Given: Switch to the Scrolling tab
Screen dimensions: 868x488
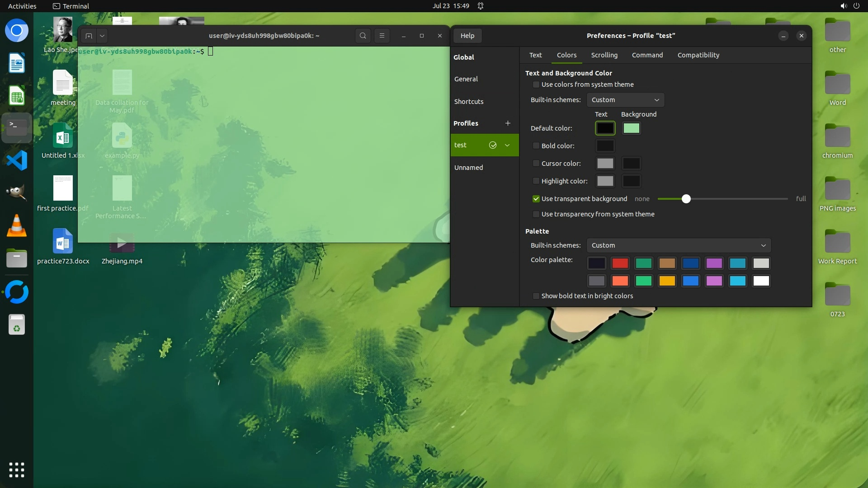Looking at the screenshot, I should tap(604, 55).
